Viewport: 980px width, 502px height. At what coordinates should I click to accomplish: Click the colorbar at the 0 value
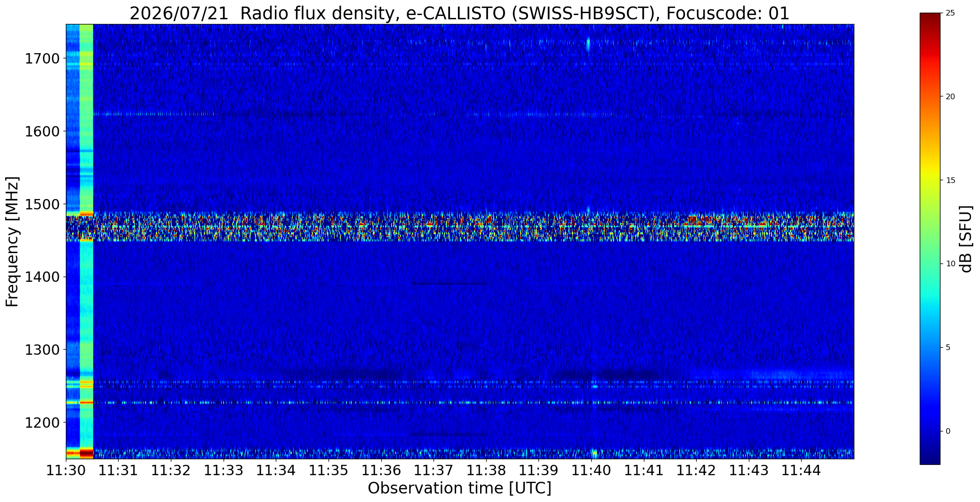[x=930, y=431]
